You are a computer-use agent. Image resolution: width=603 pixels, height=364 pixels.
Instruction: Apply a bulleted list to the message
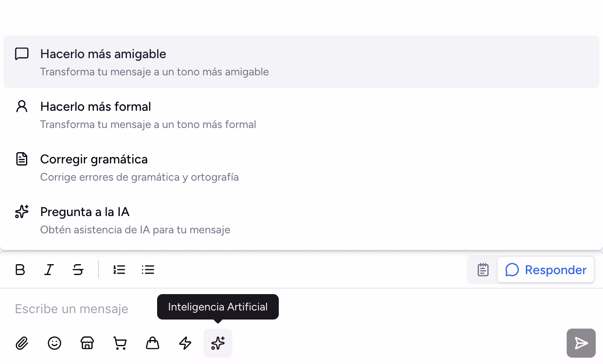click(x=148, y=270)
